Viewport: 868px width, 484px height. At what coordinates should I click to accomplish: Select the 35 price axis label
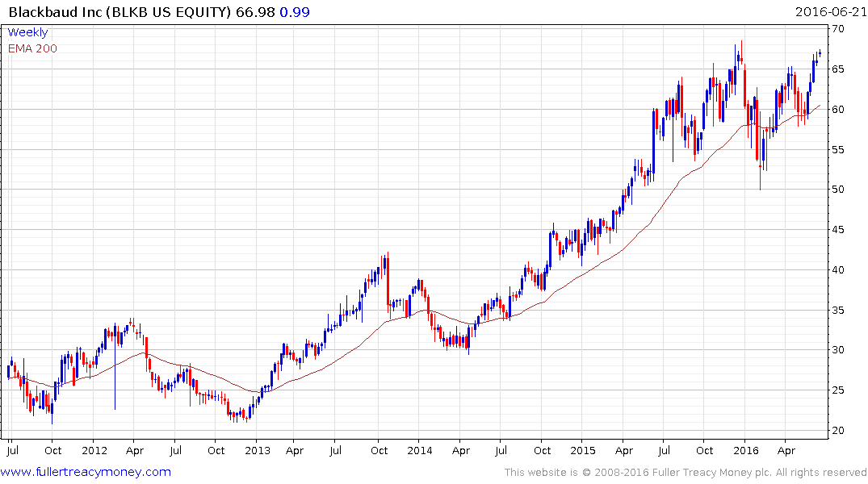click(x=839, y=311)
